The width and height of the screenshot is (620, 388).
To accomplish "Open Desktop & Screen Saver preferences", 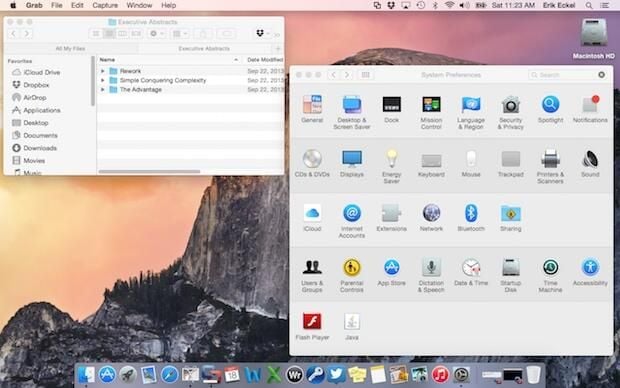I will [352, 112].
